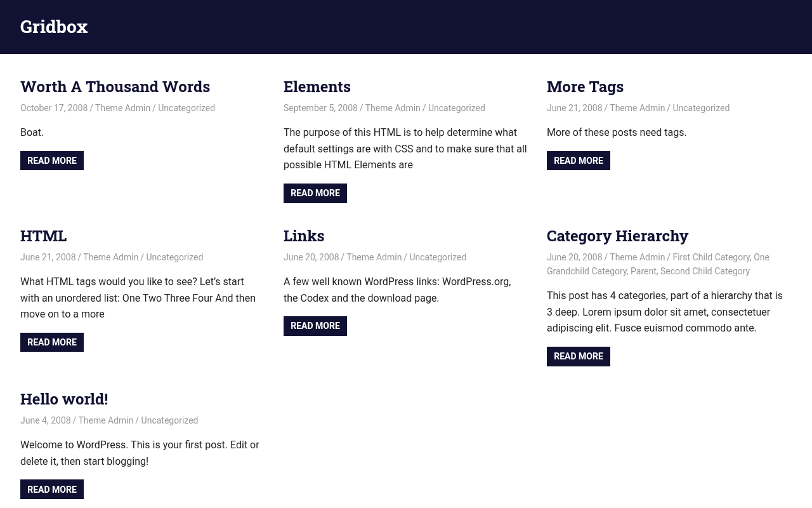Select the One Grandchild Category link
This screenshot has height=508, width=812.
(658, 264)
